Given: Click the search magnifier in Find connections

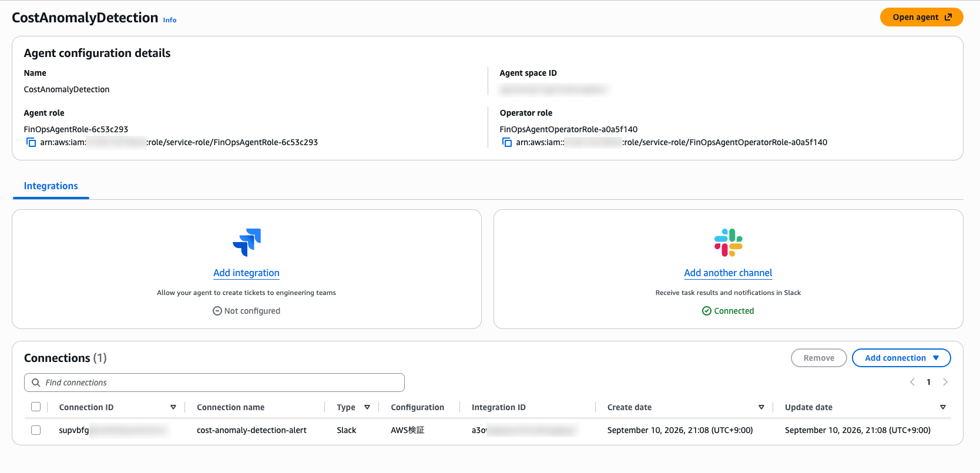Looking at the screenshot, I should click(36, 383).
